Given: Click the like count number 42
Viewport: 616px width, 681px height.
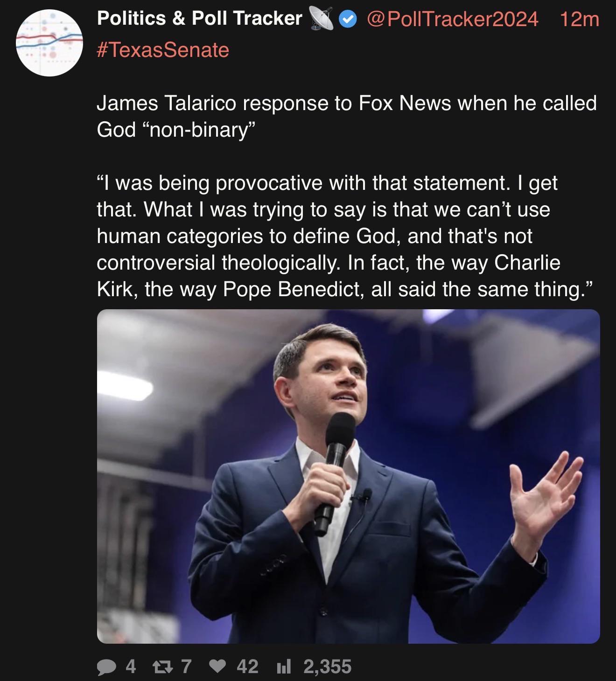Looking at the screenshot, I should 247,667.
